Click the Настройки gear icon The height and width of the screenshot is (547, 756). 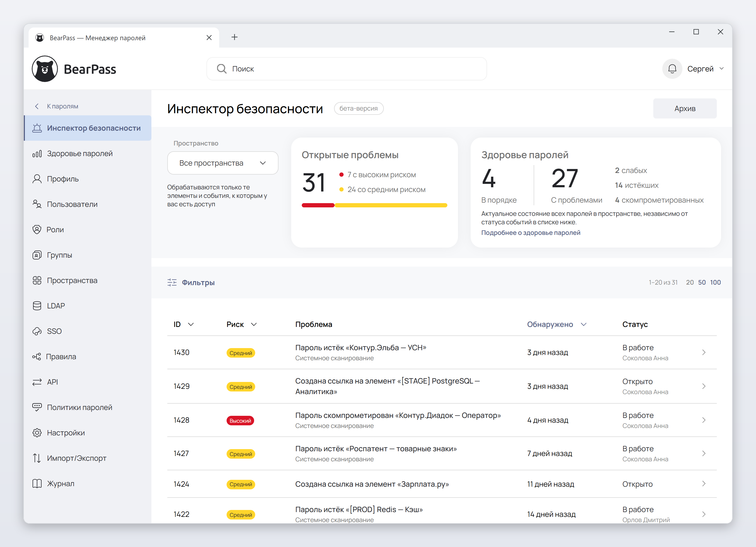(x=37, y=433)
